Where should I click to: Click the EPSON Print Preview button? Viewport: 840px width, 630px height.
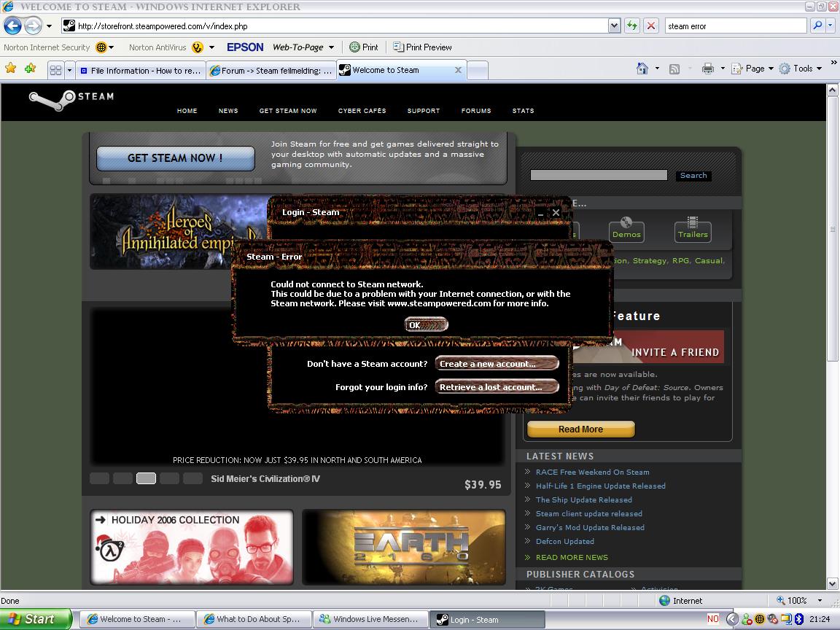pyautogui.click(x=422, y=47)
